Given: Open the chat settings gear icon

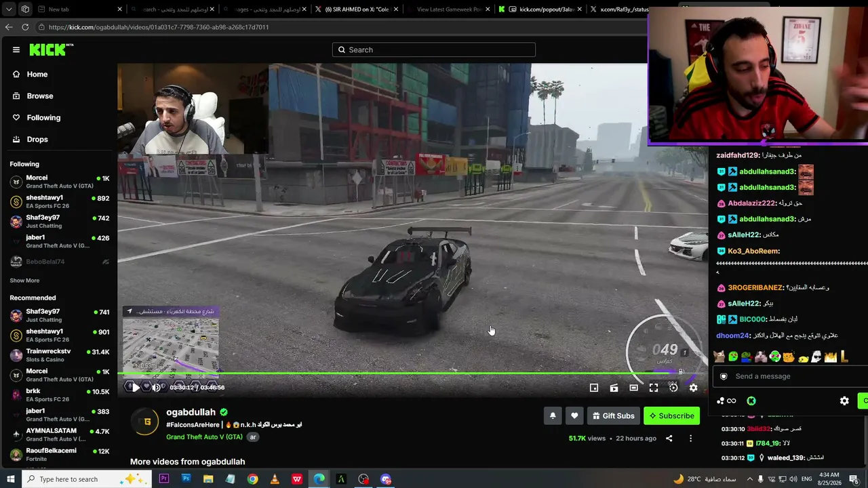Looking at the screenshot, I should [844, 401].
